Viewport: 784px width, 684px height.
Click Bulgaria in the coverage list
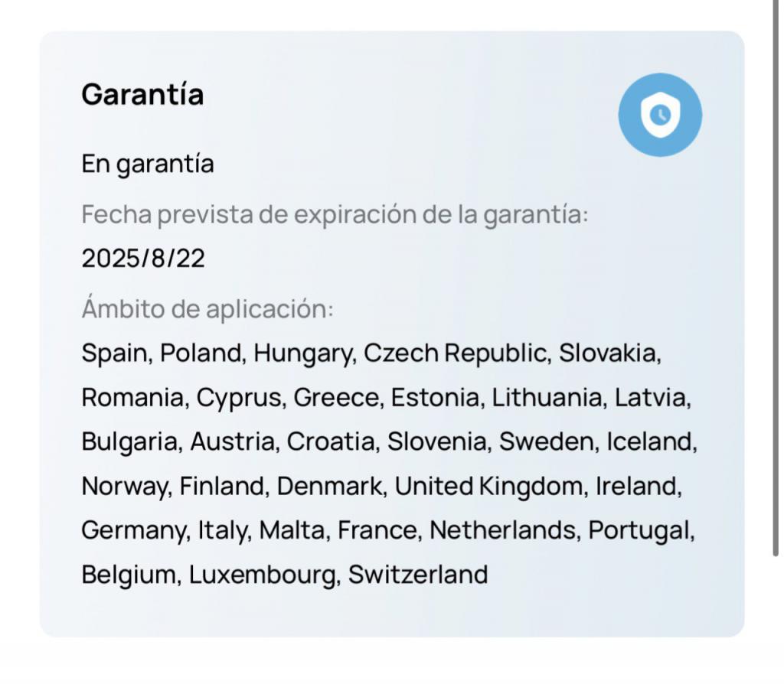[129, 443]
